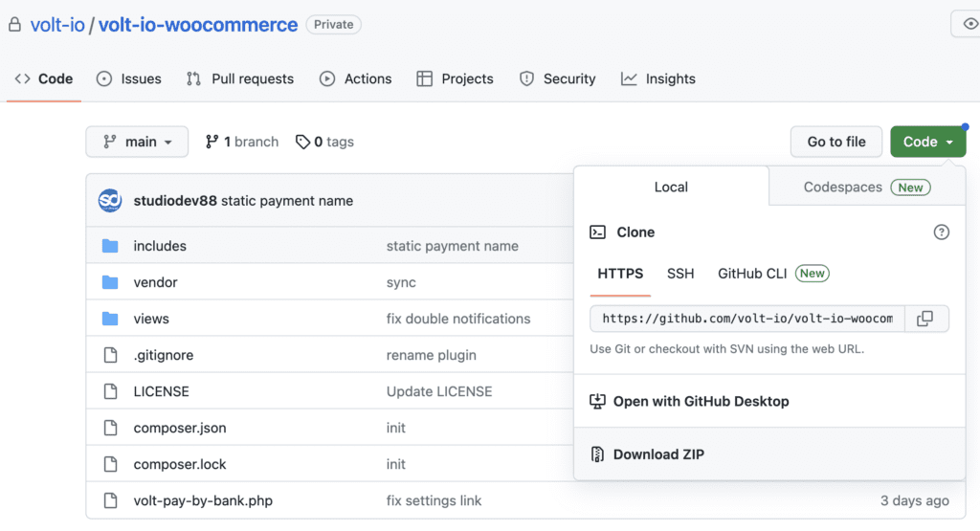Select the HTTPS clone option
This screenshot has width=980, height=531.
coord(620,274)
